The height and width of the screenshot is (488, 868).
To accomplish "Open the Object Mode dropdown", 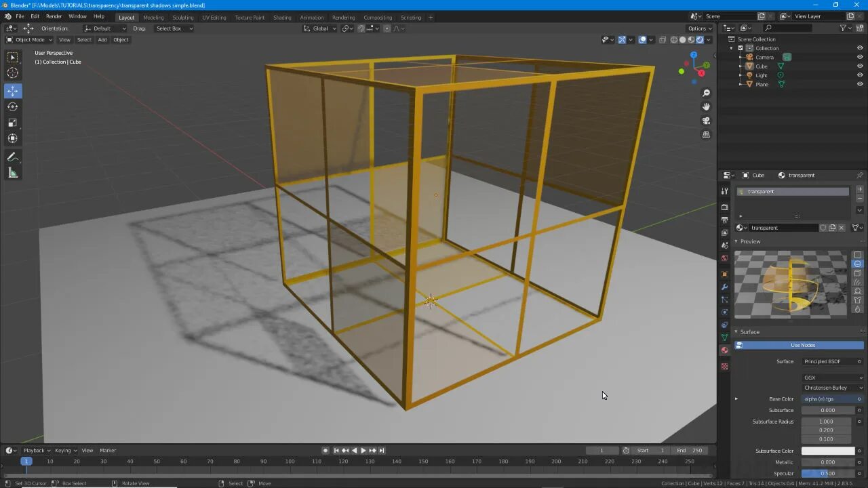I will click(29, 39).
